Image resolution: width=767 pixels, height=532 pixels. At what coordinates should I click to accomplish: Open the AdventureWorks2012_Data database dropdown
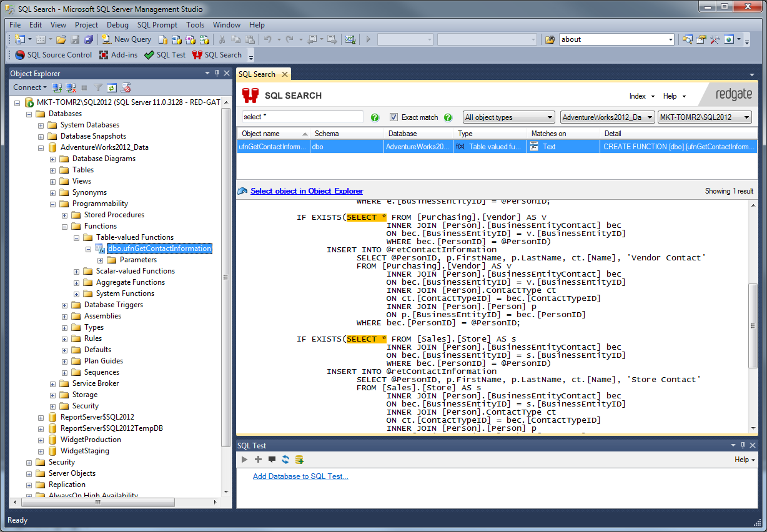pos(607,117)
